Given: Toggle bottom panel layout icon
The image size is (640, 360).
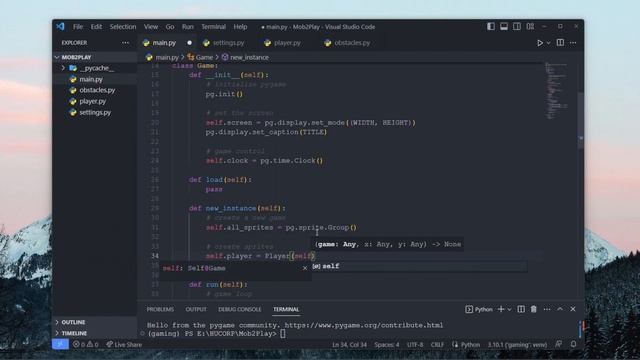Looking at the screenshot, I should [x=504, y=26].
